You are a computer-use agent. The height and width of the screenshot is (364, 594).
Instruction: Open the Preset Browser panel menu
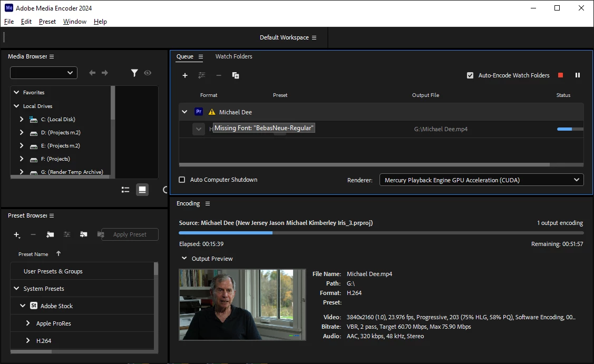pos(52,215)
